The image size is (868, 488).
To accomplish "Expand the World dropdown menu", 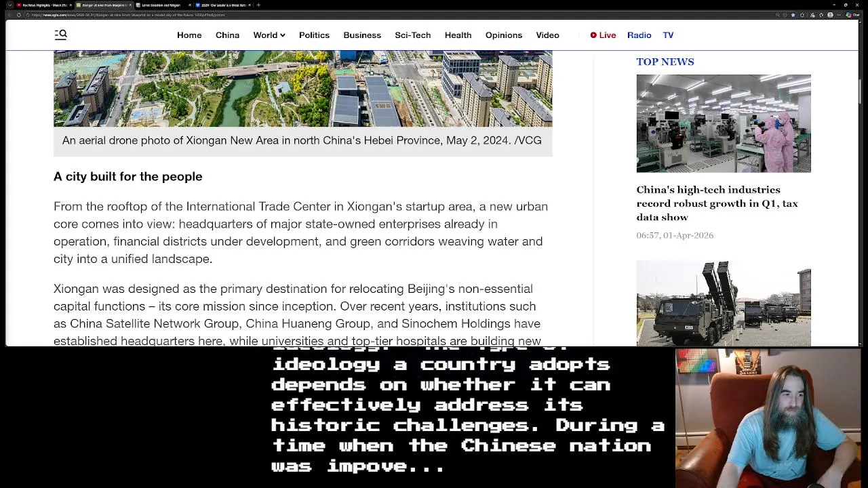I will pyautogui.click(x=269, y=35).
